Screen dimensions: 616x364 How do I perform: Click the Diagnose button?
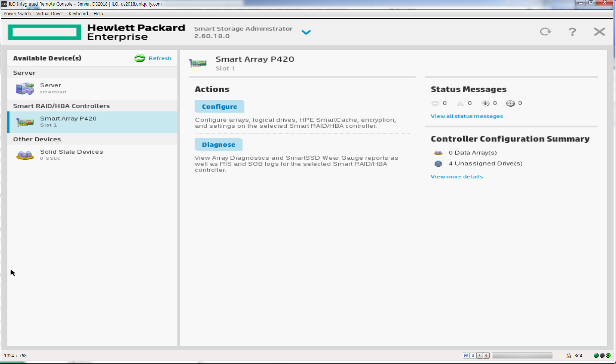[219, 144]
